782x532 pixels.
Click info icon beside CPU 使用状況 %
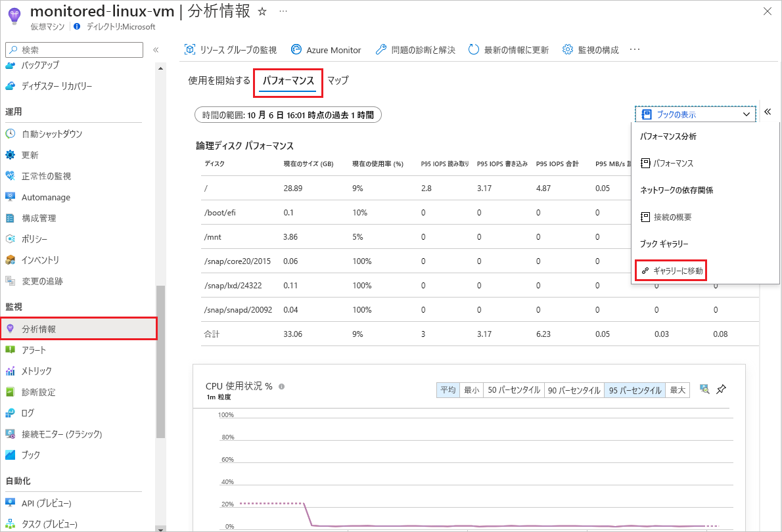pos(282,386)
